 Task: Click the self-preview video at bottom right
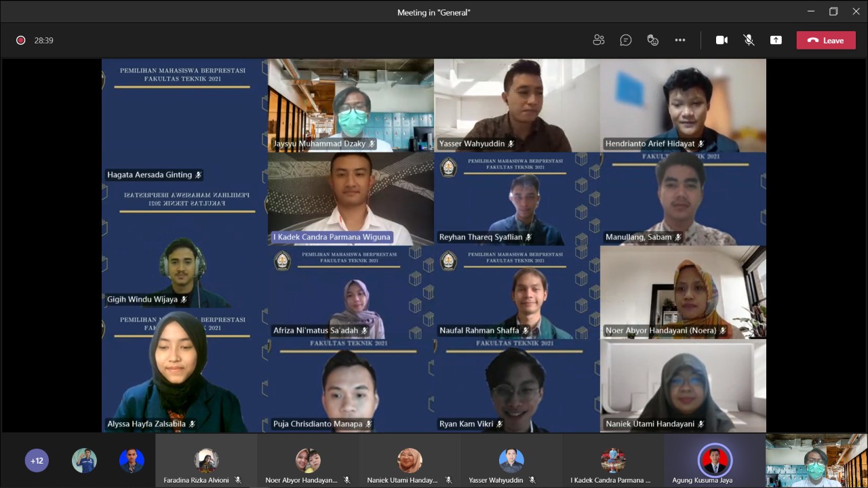[x=816, y=461]
